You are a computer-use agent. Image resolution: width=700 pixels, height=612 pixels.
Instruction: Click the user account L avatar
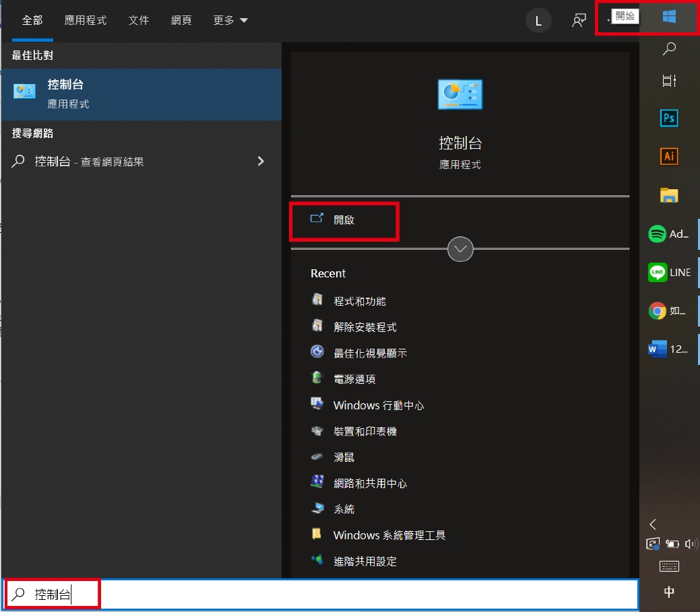[x=538, y=20]
